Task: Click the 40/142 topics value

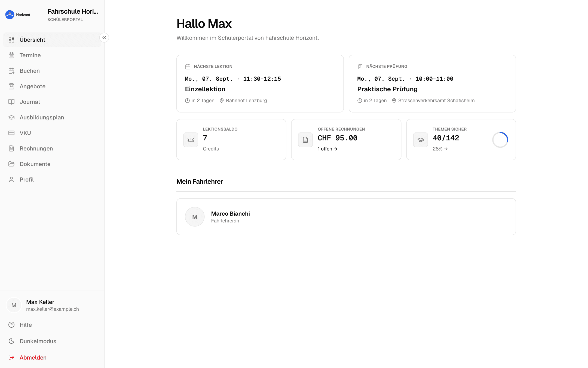Action: pos(446,138)
